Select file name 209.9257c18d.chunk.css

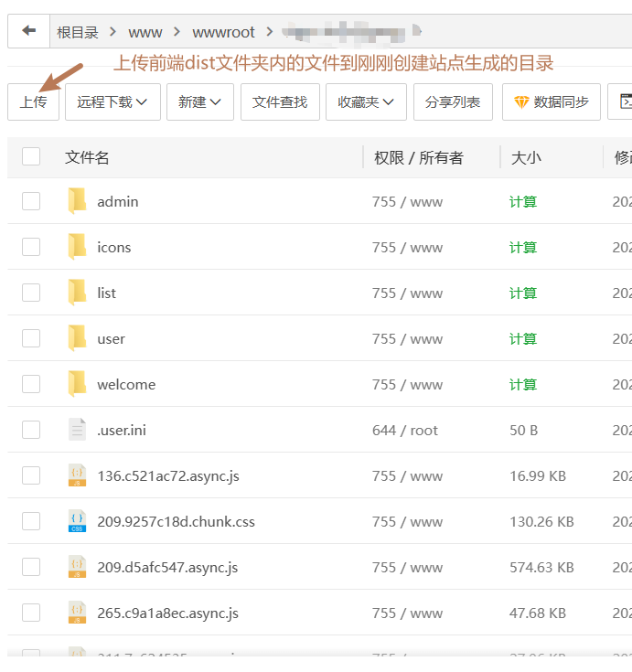(177, 521)
